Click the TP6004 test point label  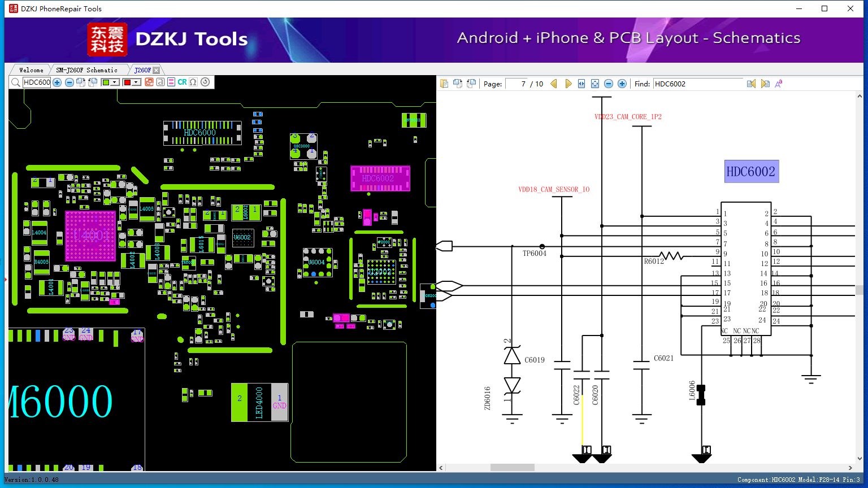coord(534,254)
